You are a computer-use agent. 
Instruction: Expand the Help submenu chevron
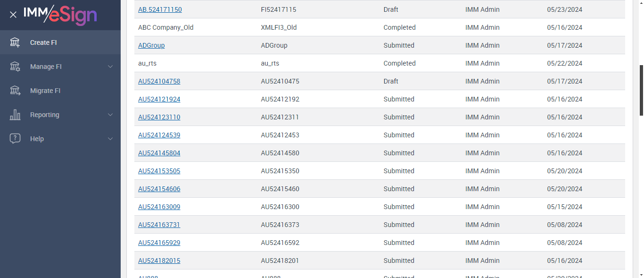[110, 139]
